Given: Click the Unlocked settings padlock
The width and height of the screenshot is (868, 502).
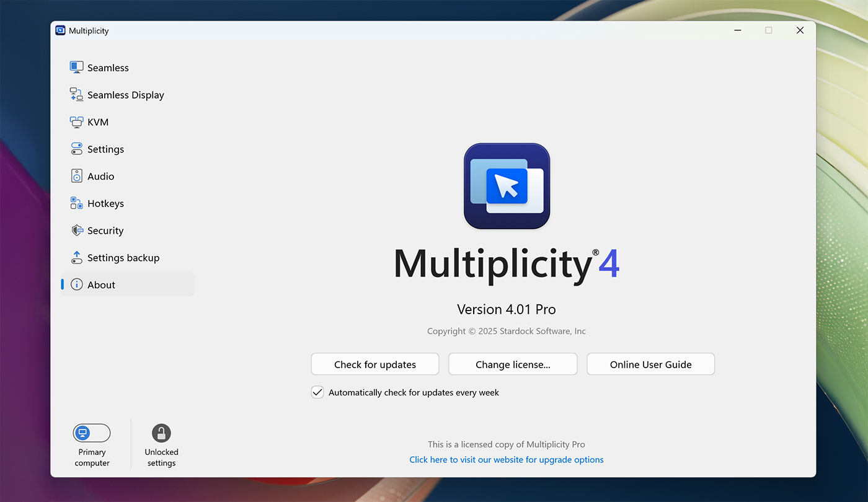Looking at the screenshot, I should (161, 433).
